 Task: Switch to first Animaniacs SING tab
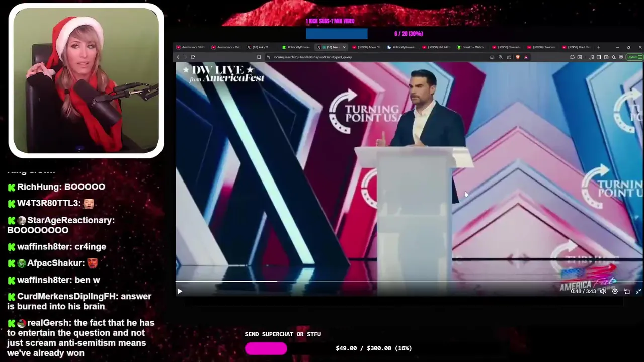pos(190,47)
